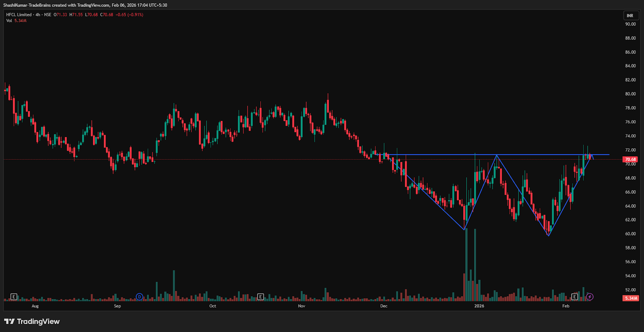Click the 80.00 price scale label
Screen dimensions: 644x332
630,94
